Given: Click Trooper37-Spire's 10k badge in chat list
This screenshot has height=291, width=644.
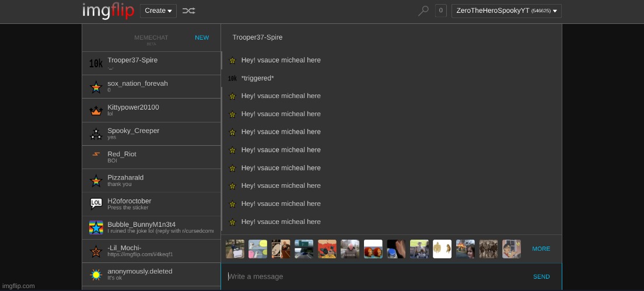Looking at the screenshot, I should tap(96, 63).
